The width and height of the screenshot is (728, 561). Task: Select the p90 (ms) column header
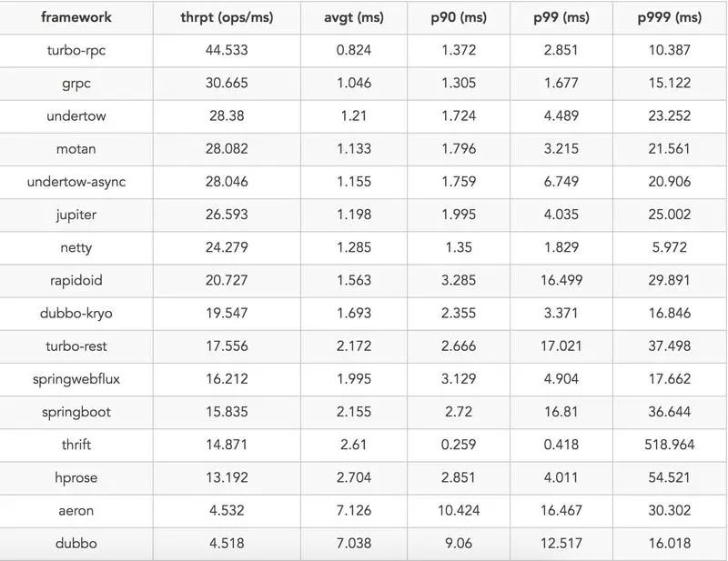click(459, 17)
